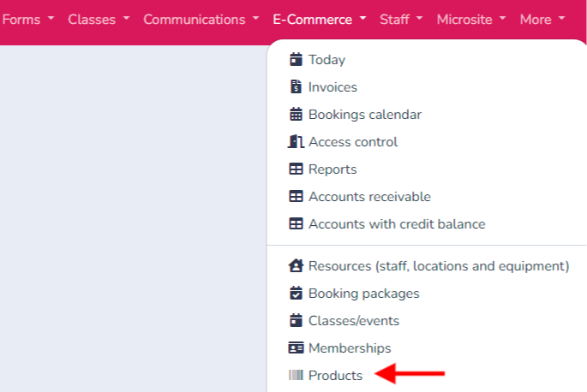587x392 pixels.
Task: Expand the More dropdown menu
Action: (542, 19)
